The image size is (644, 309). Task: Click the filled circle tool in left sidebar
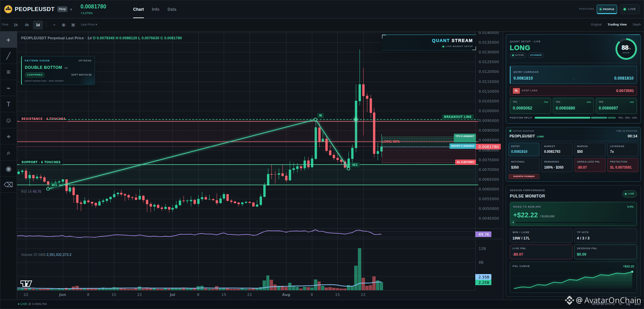pos(8,169)
